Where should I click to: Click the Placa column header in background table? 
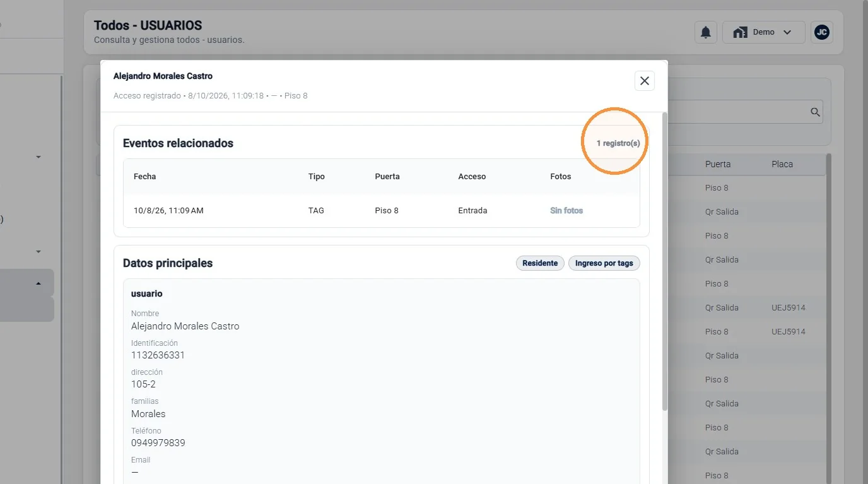pos(782,164)
